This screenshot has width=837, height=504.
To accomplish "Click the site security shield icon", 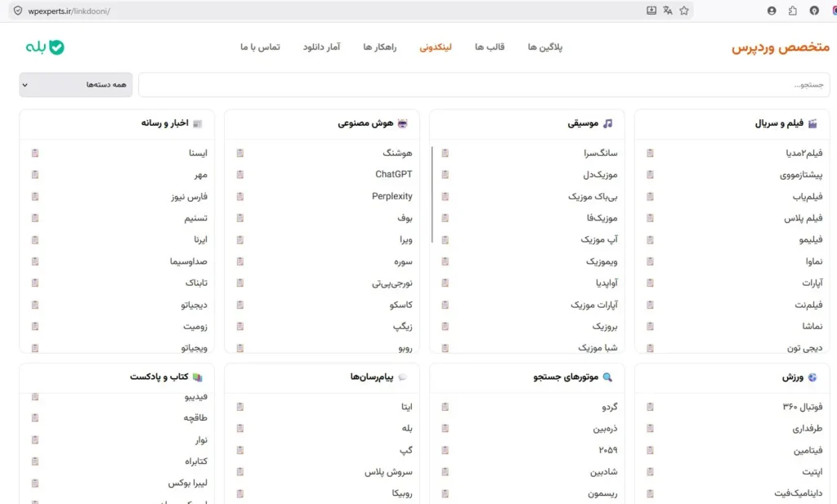I will tap(18, 11).
